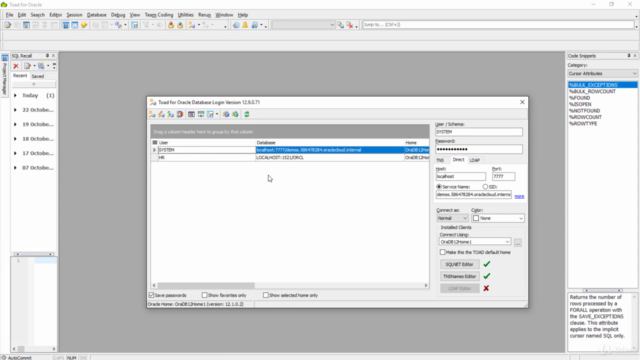Click the browse button next to Connect Using
This screenshot has height=360, width=640.
[x=518, y=242]
